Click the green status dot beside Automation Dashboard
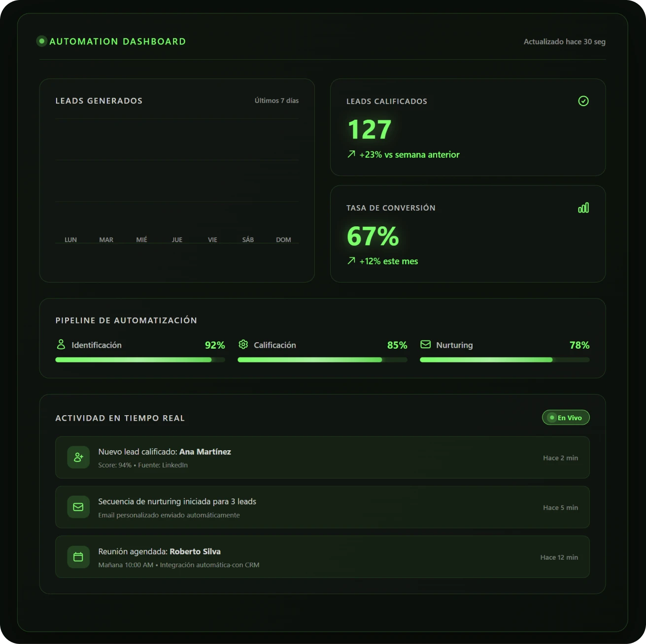This screenshot has width=646, height=644. coord(41,41)
